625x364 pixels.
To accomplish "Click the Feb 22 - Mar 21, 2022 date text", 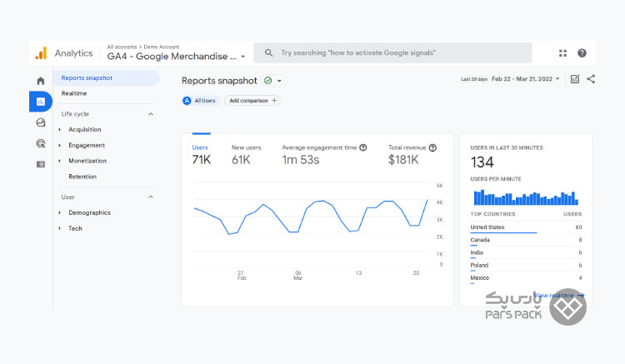I will [x=522, y=79].
